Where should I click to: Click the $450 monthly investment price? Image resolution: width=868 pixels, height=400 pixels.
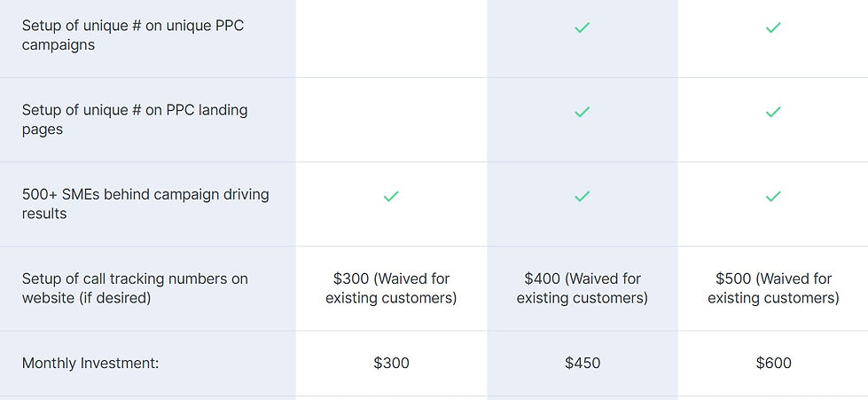pyautogui.click(x=582, y=363)
